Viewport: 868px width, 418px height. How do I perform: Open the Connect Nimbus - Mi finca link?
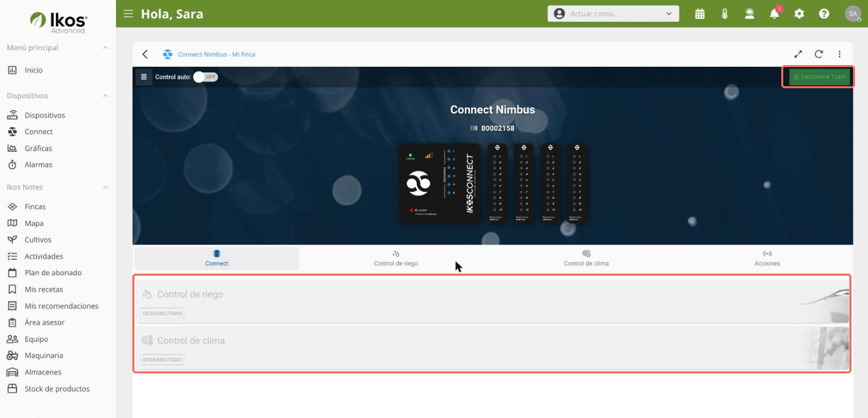click(x=216, y=54)
